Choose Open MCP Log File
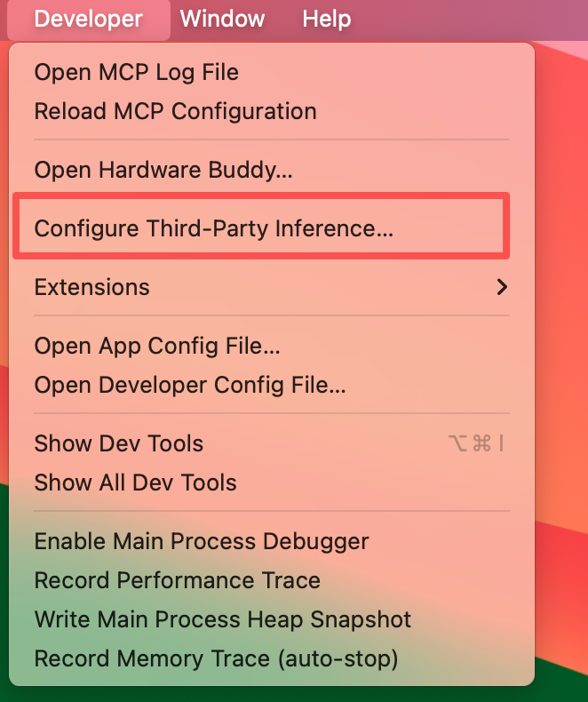This screenshot has height=702, width=588. coord(136,72)
